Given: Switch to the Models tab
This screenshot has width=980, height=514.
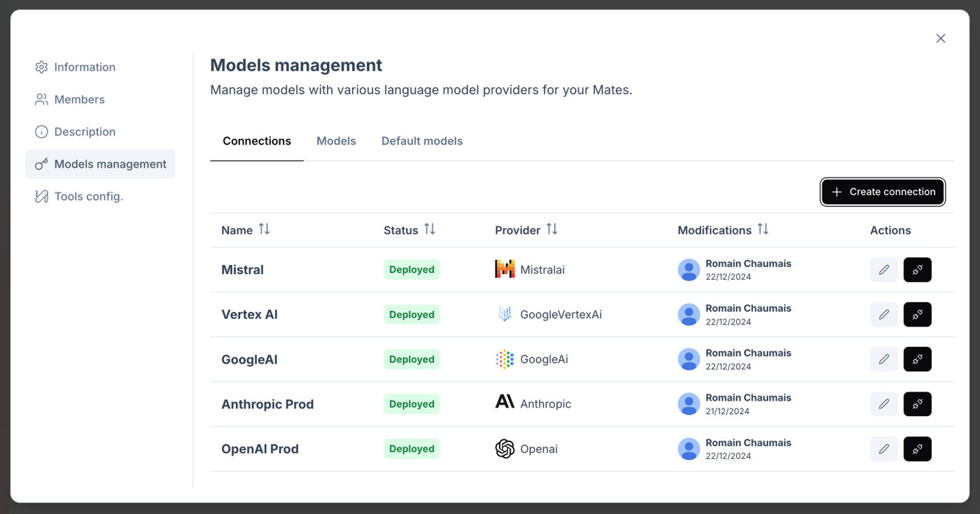Looking at the screenshot, I should tap(336, 141).
